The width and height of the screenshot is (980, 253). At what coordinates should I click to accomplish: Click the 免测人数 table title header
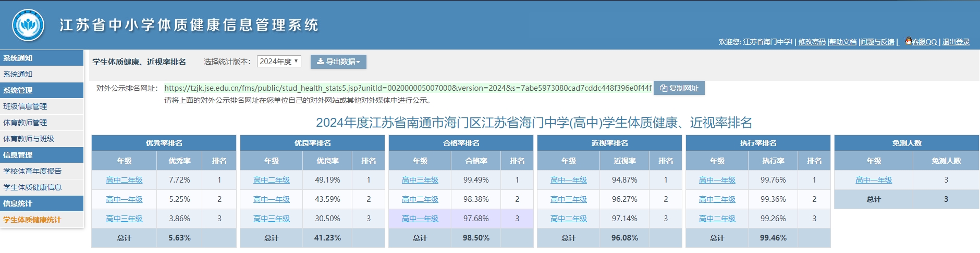pyautogui.click(x=906, y=143)
